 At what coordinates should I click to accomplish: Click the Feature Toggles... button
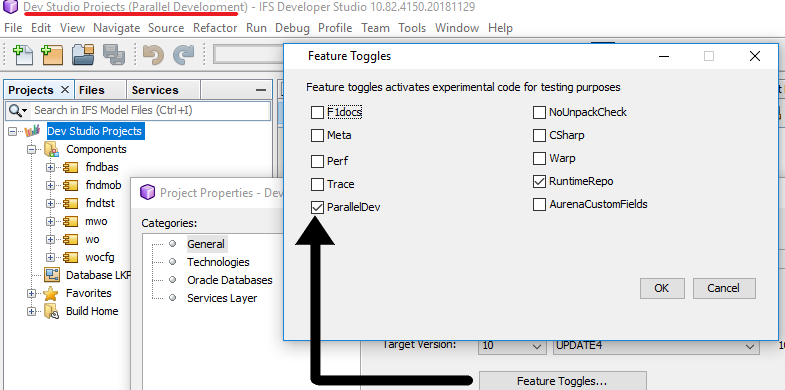562,381
